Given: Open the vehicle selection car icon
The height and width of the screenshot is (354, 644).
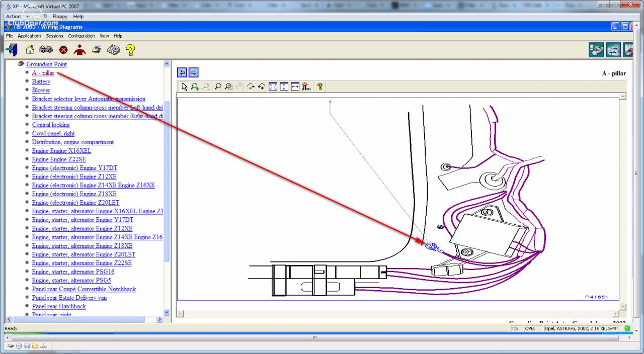Looking at the screenshot, I should (x=46, y=50).
